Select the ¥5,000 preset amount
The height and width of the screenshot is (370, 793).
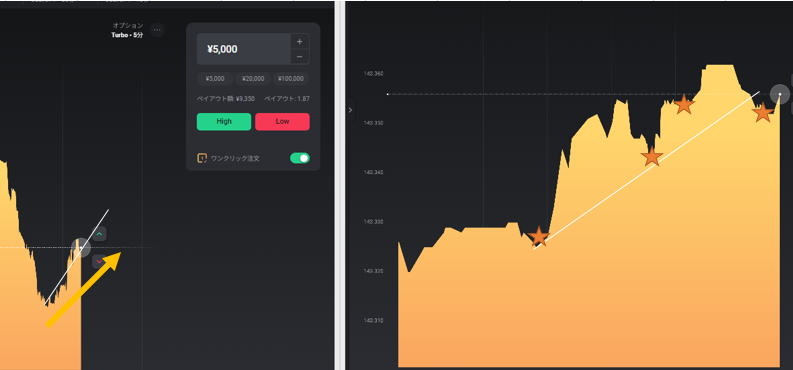(x=214, y=79)
